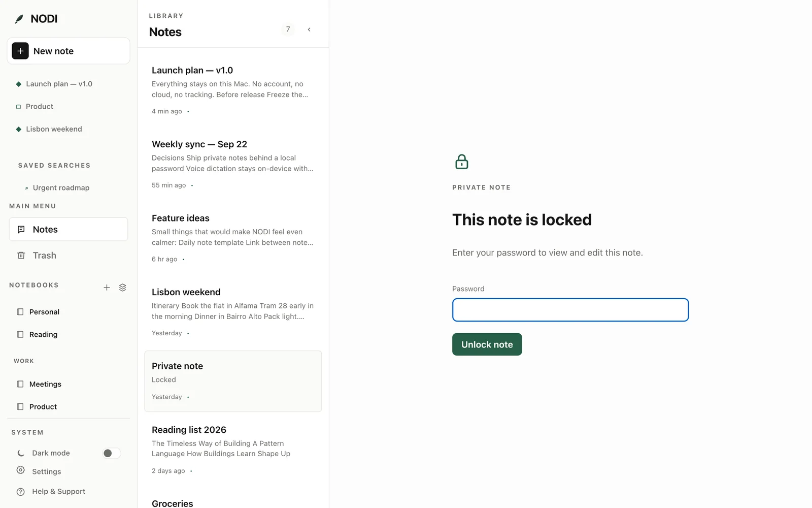
Task: Open the Weekly sync — Sep 22 note
Action: point(233,164)
